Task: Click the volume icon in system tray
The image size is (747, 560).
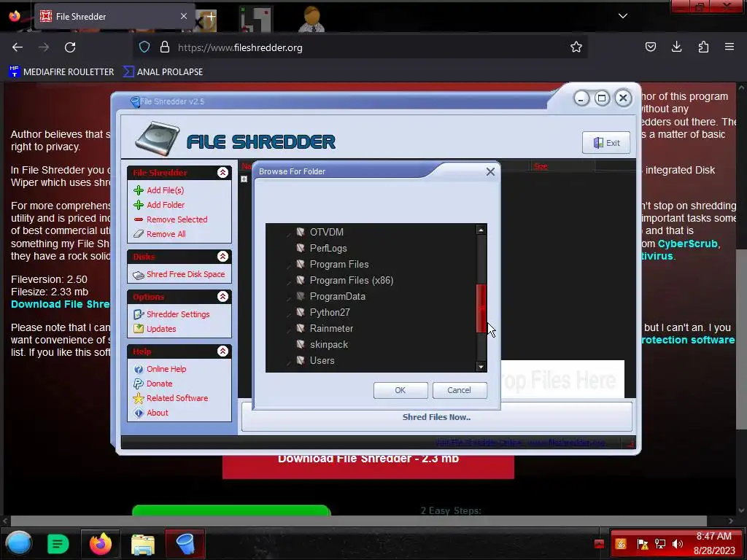Action: [678, 544]
